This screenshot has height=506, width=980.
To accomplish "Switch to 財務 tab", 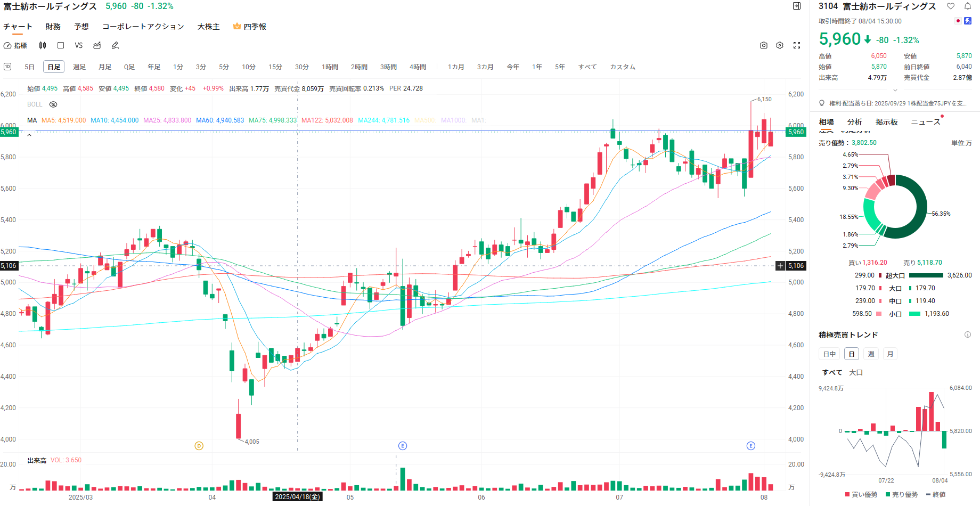I will (x=53, y=26).
